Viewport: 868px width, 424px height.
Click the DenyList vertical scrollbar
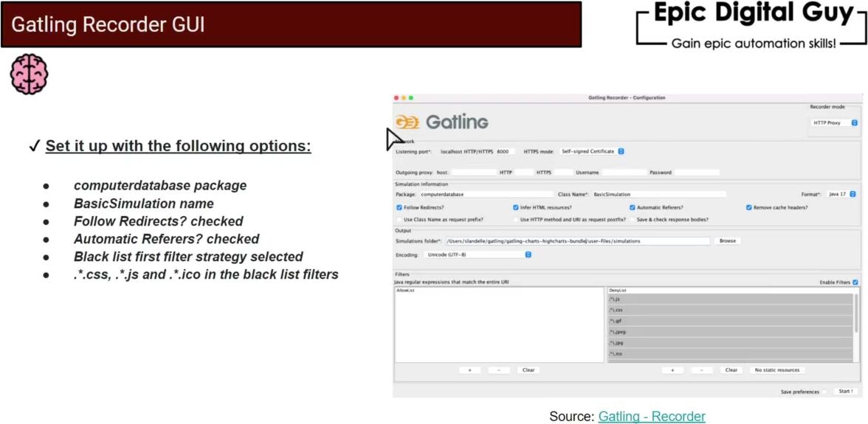(856, 313)
